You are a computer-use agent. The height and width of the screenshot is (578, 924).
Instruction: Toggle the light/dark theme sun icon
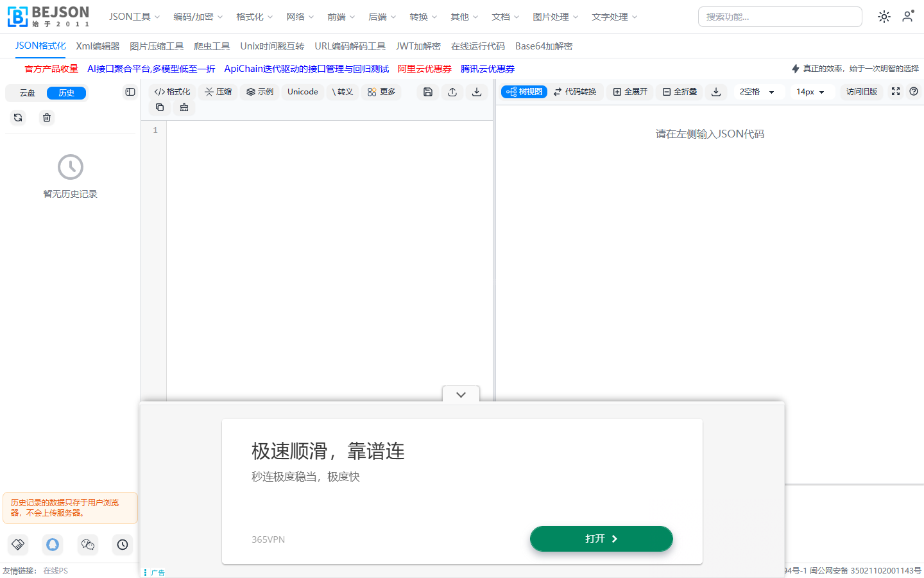(884, 17)
